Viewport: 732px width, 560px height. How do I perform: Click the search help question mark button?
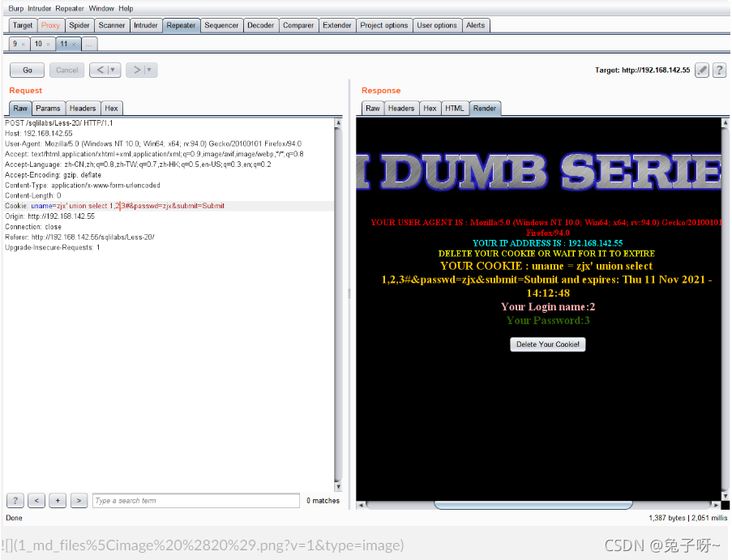tap(15, 500)
